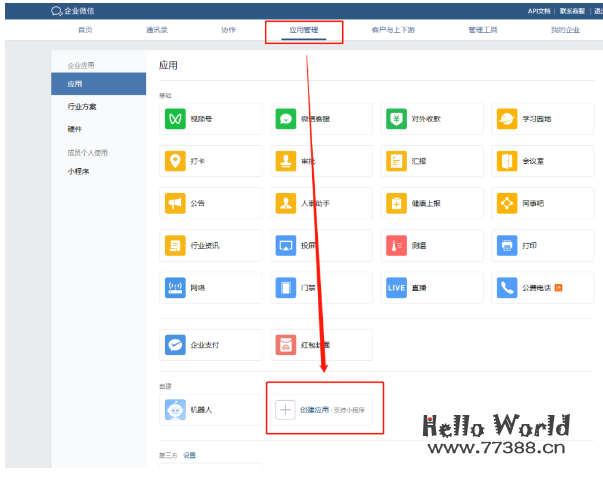This screenshot has height=478, width=603.
Task: Open the 直播 LIVE icon
Action: tap(396, 288)
